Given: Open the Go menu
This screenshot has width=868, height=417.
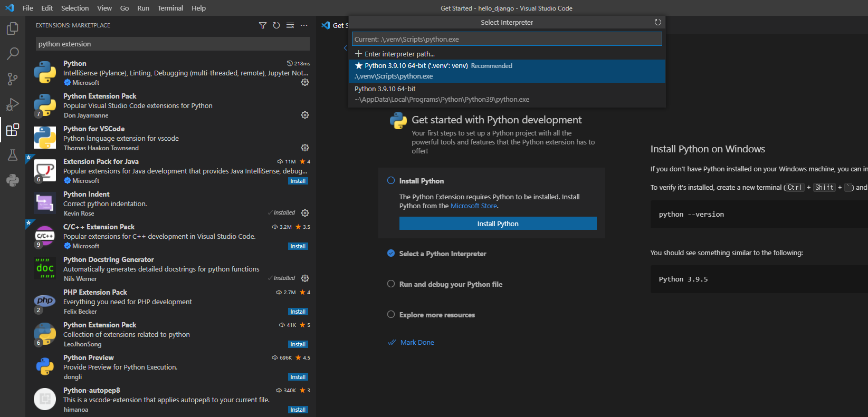Looking at the screenshot, I should tap(125, 8).
